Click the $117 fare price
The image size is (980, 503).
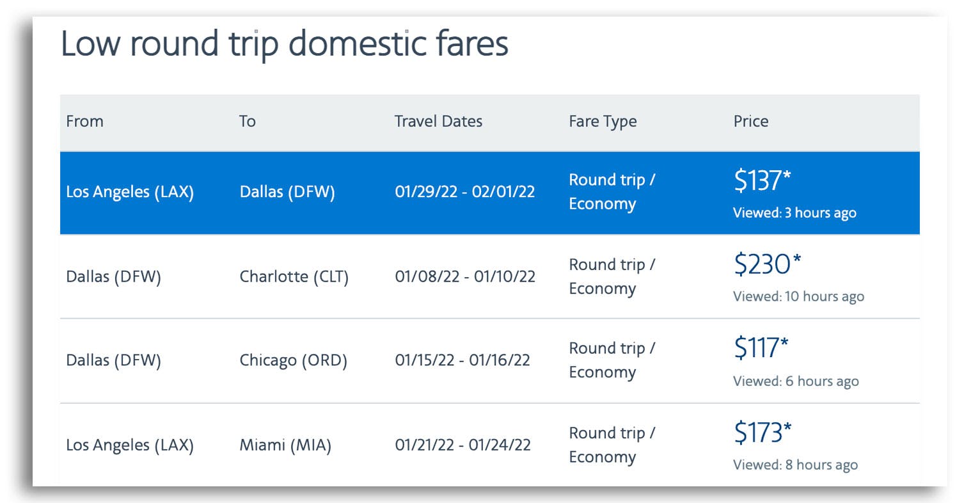(x=761, y=348)
